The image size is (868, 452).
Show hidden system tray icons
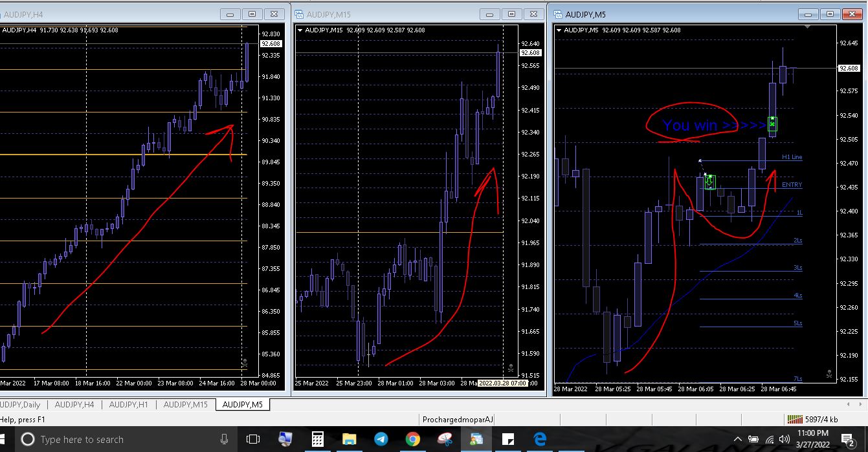(x=737, y=439)
